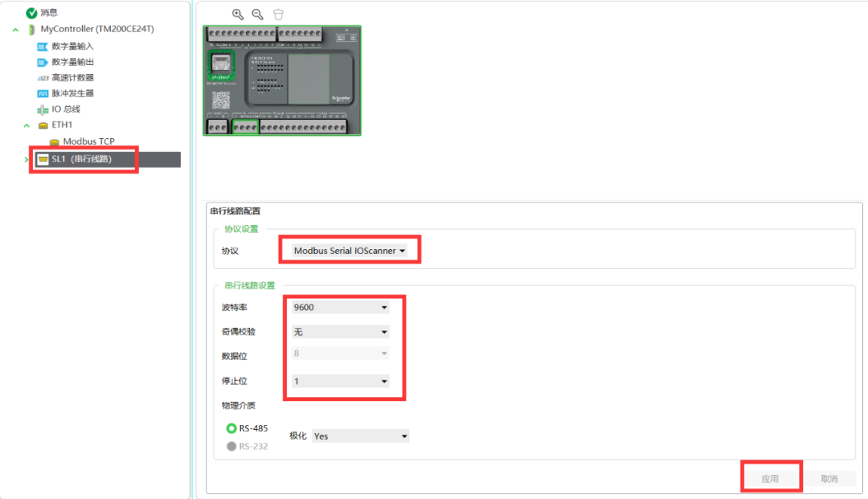Click the 脉冲发生器 icon
This screenshot has width=868, height=499.
[42, 93]
